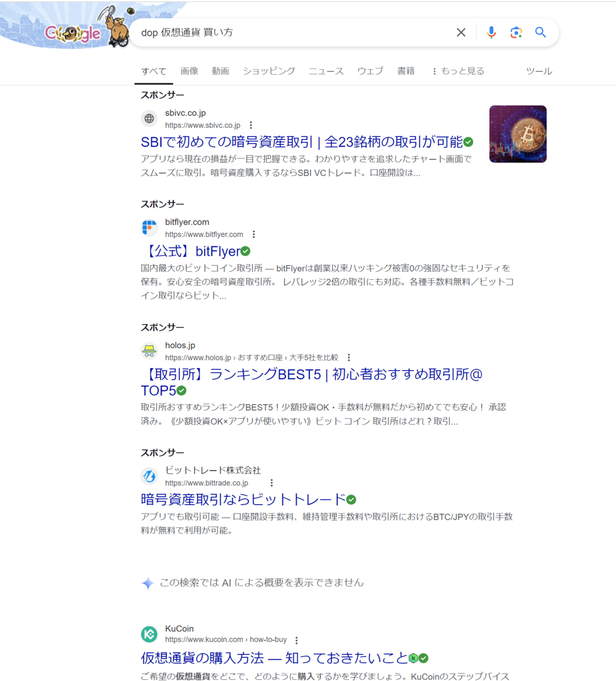Click the bitFlyer favicon
616x681 pixels.
pos(149,228)
